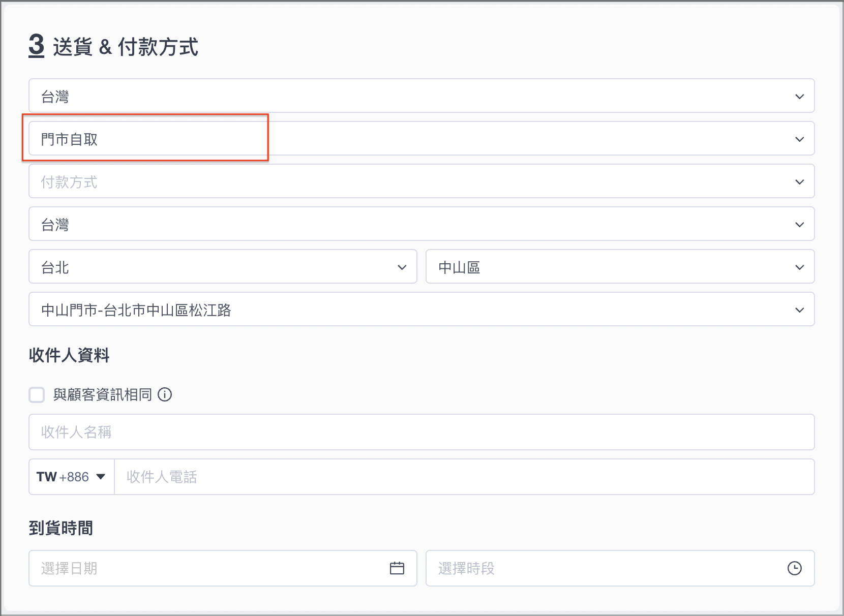Click the 送貨 & 付款方式 step title
The image size is (844, 616).
(x=126, y=47)
